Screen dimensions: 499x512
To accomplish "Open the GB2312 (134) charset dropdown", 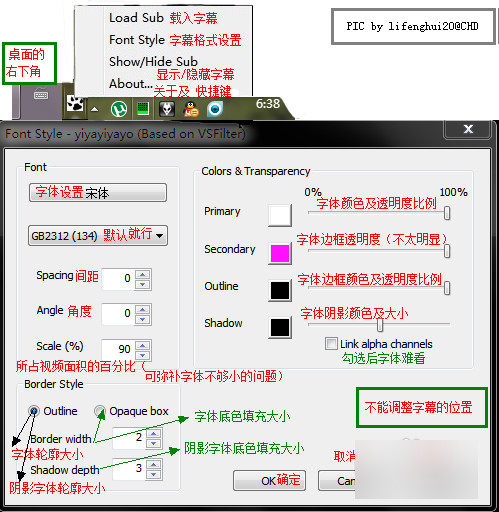I will point(98,236).
